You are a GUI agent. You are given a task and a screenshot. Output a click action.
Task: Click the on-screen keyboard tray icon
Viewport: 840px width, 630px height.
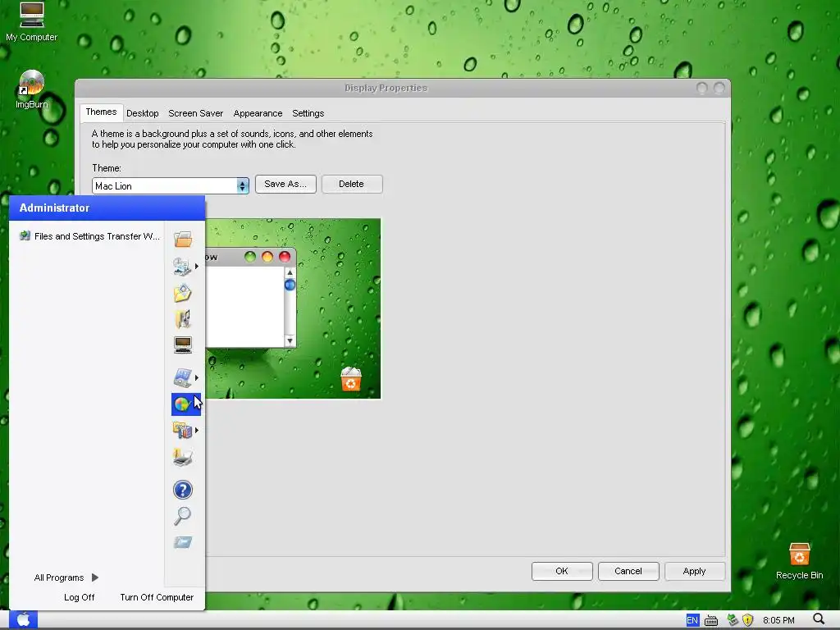pyautogui.click(x=711, y=620)
